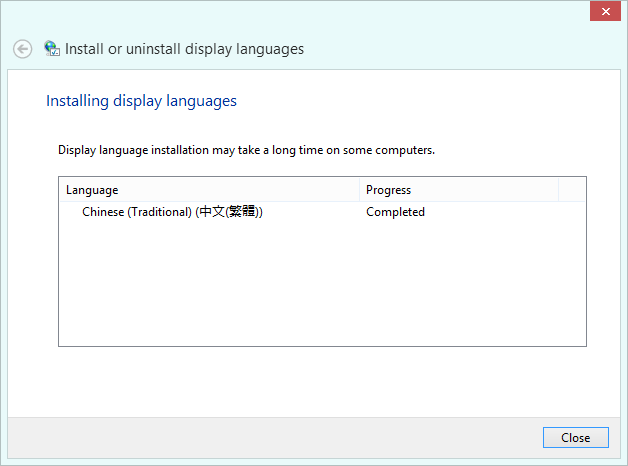Sort by the Language column header

(x=209, y=190)
